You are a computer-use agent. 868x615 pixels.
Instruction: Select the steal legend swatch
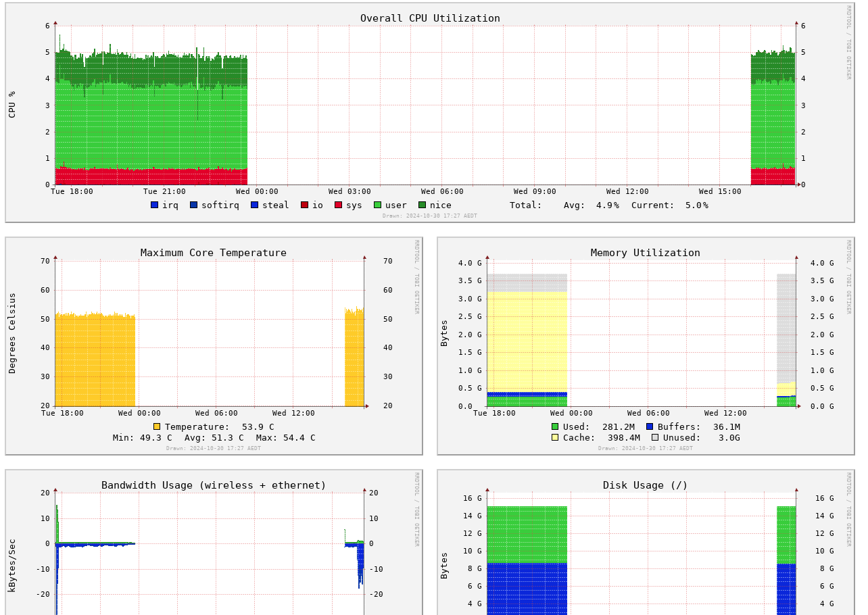click(254, 205)
